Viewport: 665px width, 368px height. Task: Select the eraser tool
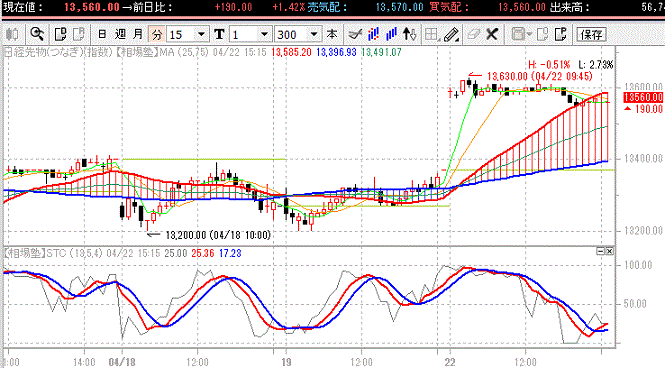(x=473, y=34)
